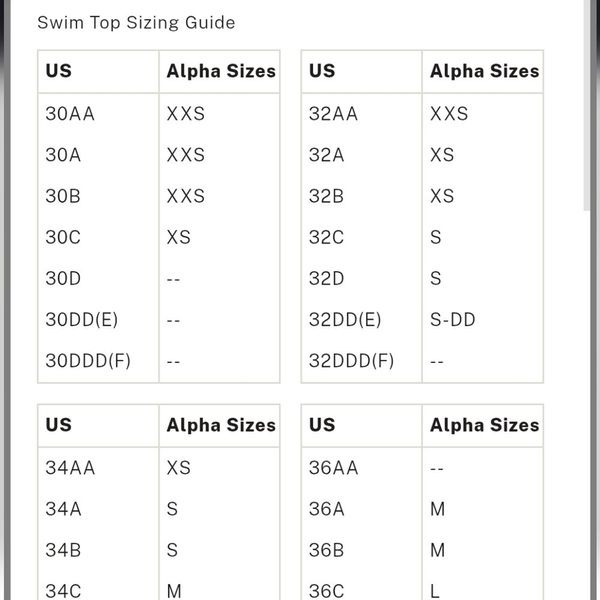This screenshot has height=600, width=600.
Task: Click the XS value next to 32B
Action: pyautogui.click(x=442, y=196)
